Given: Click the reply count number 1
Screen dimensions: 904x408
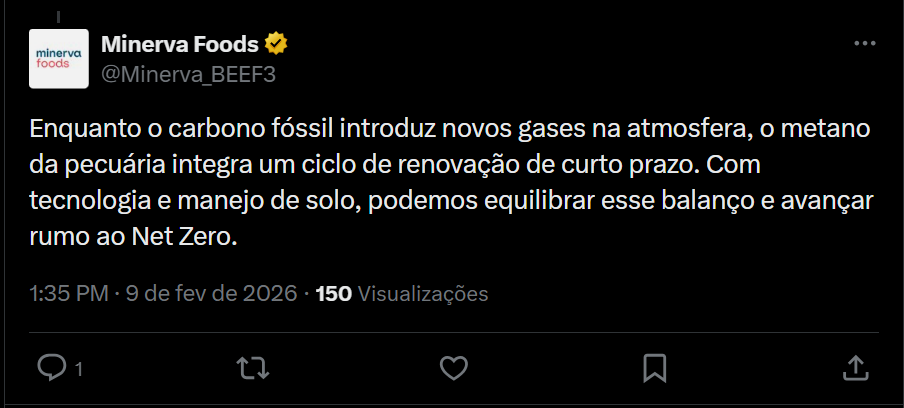Looking at the screenshot, I should [x=78, y=369].
